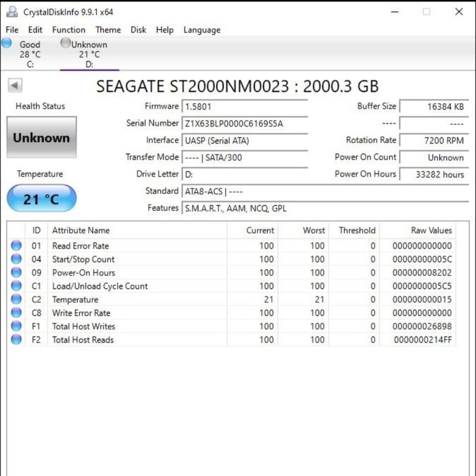Click the Interface field UASP (Serial ATA)
Screen dimensions: 476x476
coord(244,140)
